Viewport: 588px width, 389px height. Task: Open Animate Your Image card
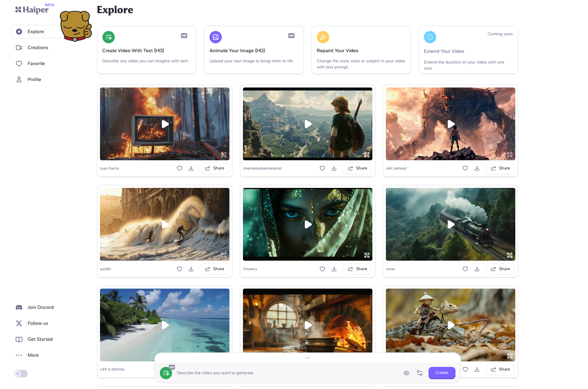coord(254,50)
